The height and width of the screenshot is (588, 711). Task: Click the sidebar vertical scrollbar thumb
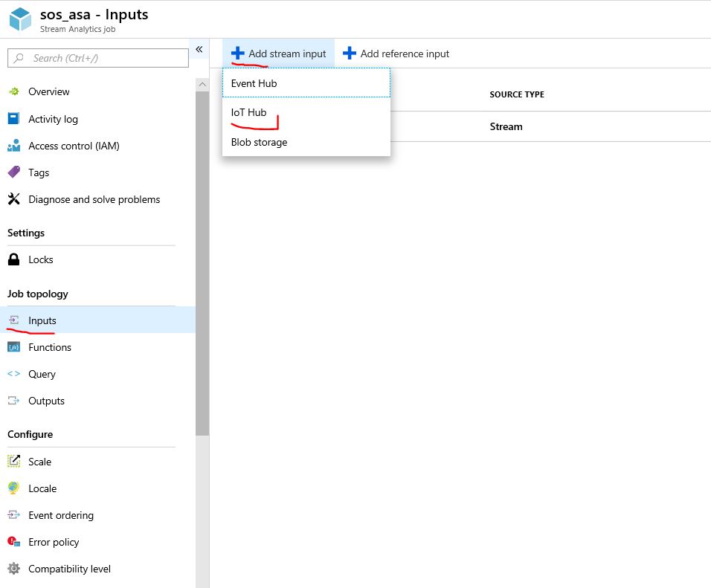(x=202, y=263)
